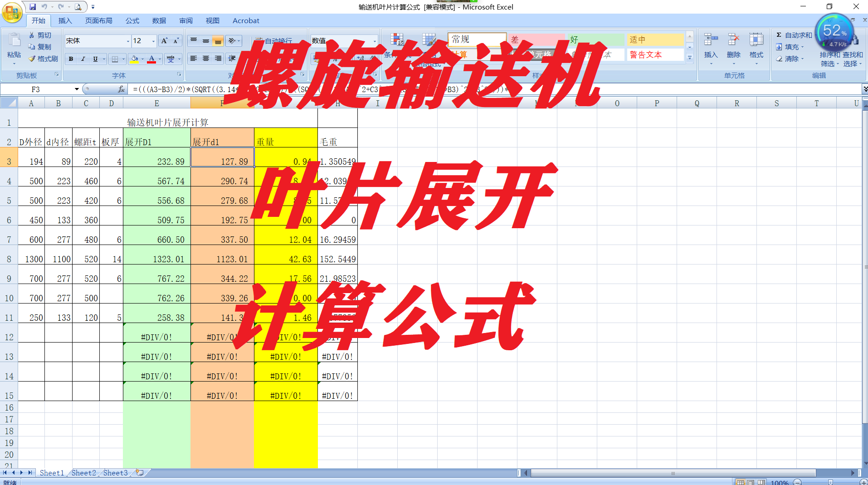868x485 pixels.
Task: Click the fill color paint bucket icon
Action: [135, 59]
